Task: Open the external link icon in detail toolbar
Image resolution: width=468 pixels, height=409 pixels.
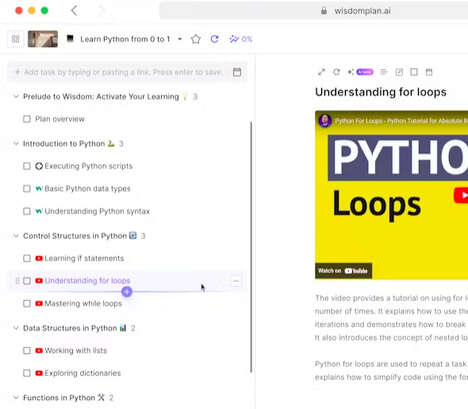Action: point(399,72)
